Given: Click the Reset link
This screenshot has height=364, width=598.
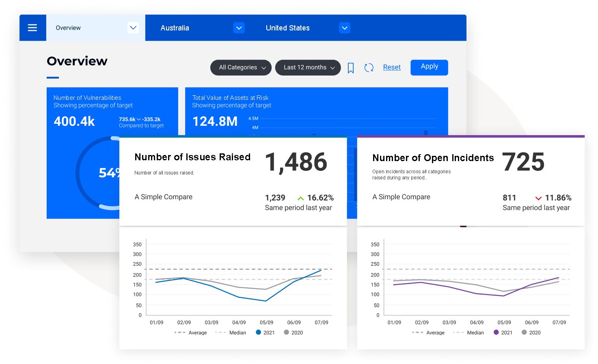Looking at the screenshot, I should point(391,67).
